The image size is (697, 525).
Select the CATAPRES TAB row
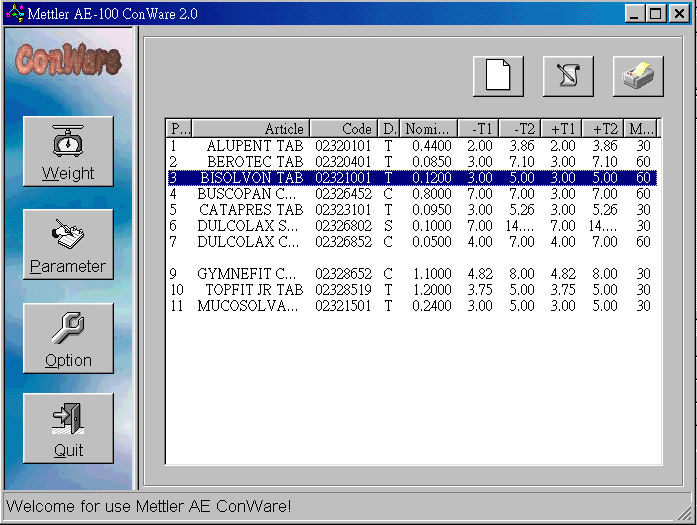[x=412, y=210]
